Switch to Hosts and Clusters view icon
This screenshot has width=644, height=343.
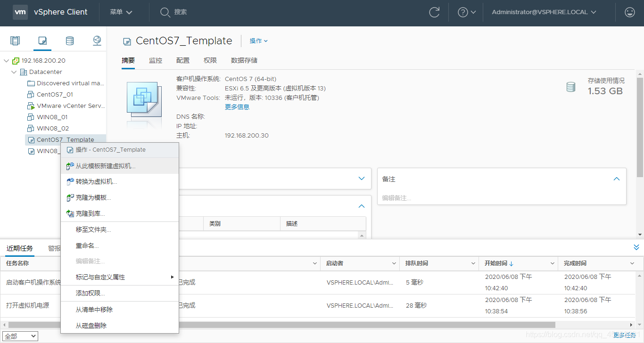click(16, 41)
